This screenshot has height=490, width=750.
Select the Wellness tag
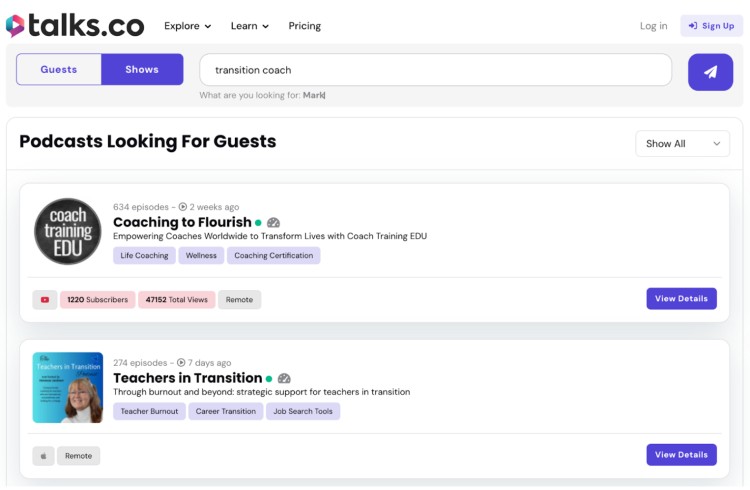(201, 256)
